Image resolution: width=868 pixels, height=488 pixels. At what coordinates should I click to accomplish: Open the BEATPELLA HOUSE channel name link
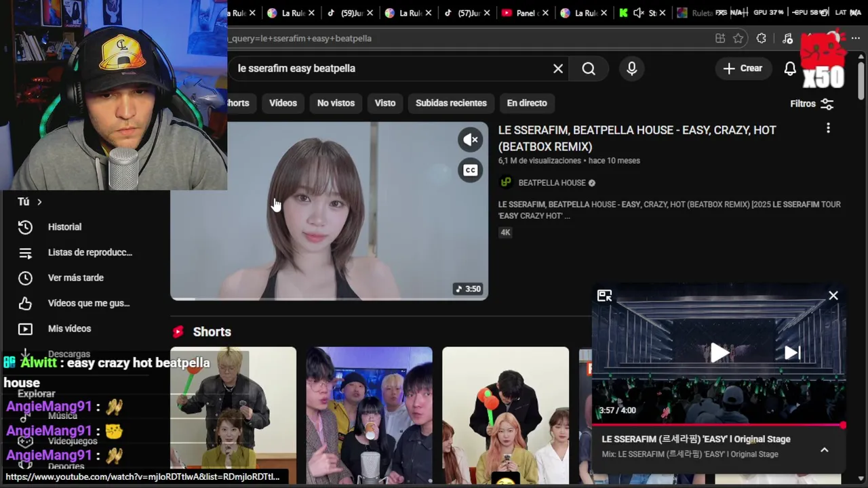tap(552, 183)
